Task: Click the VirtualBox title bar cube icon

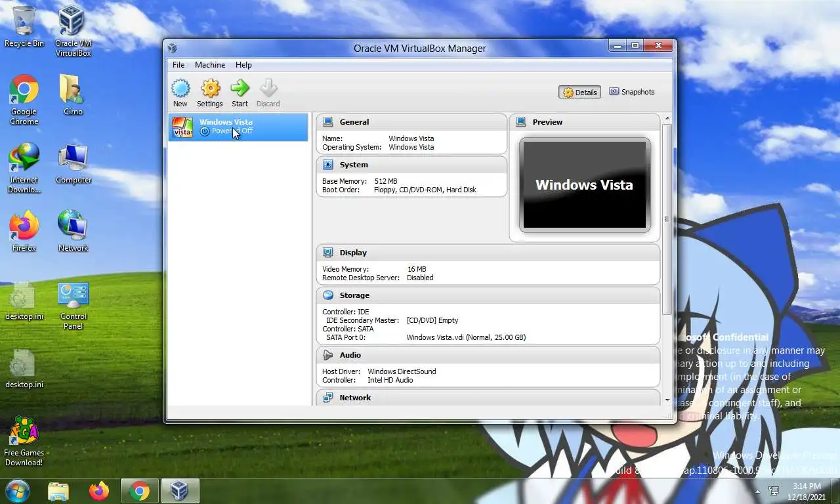Action: click(x=173, y=48)
